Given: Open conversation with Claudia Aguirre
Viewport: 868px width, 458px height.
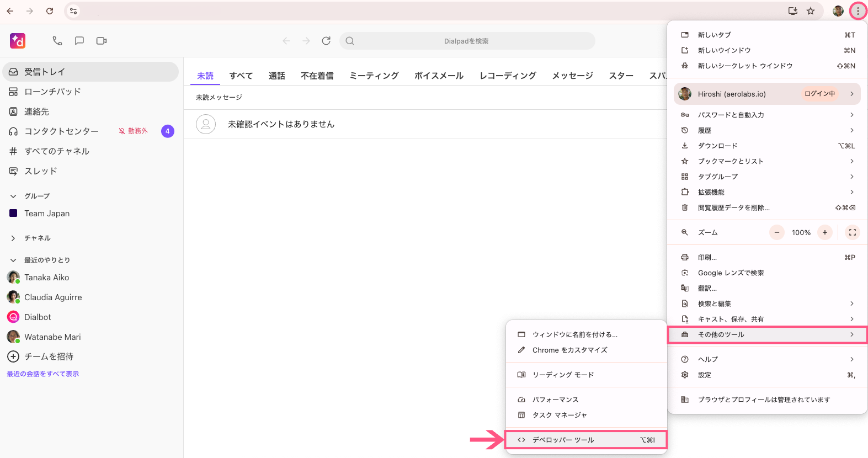Looking at the screenshot, I should click(x=90, y=297).
